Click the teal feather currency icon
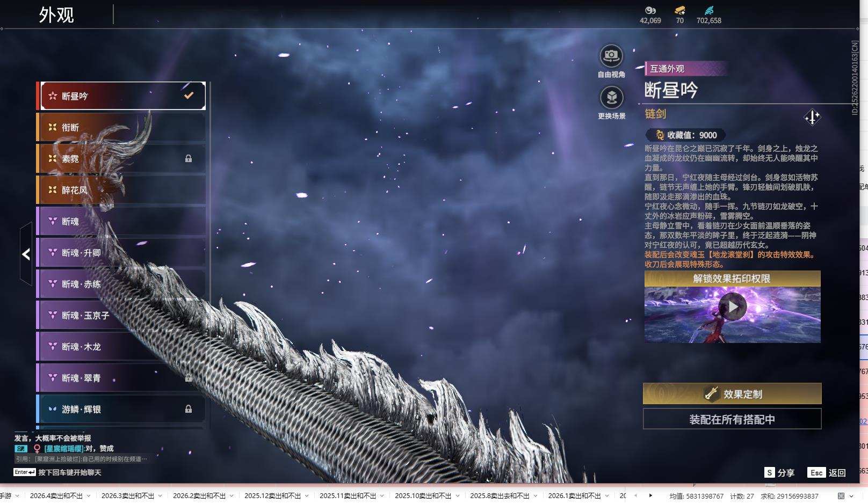 (x=709, y=10)
